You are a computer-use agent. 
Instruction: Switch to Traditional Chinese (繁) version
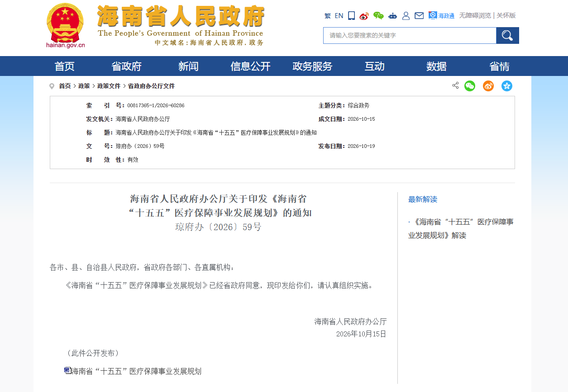(x=328, y=16)
